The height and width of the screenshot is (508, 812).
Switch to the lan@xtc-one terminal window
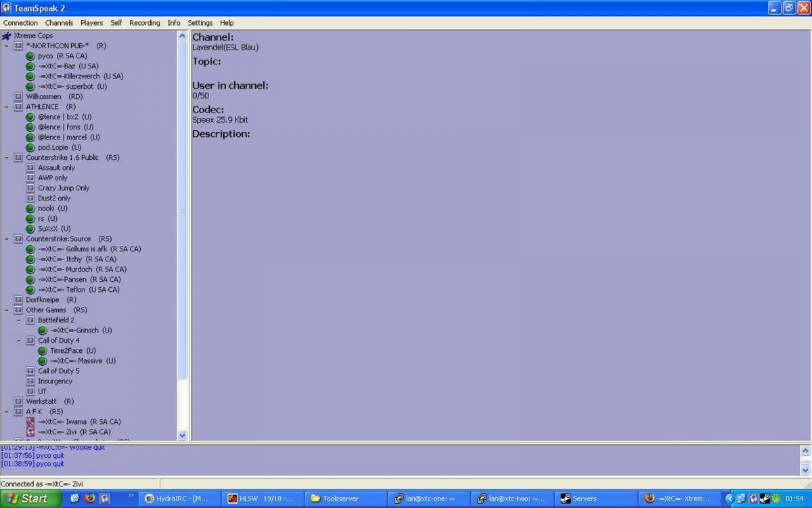point(428,499)
